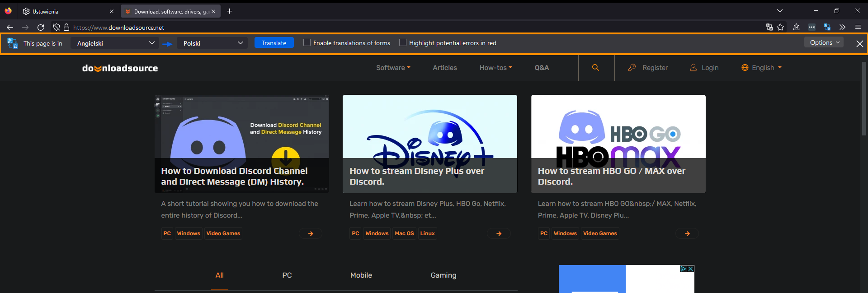Viewport: 868px width, 293px height.
Task: Open HBO GO / MAX Discord thumbnail
Action: (618, 144)
